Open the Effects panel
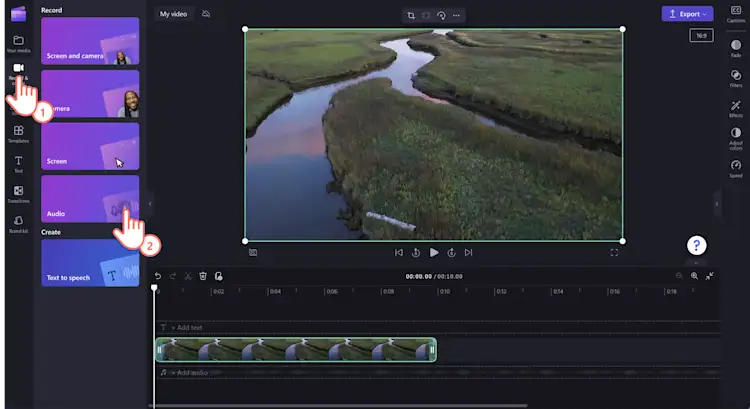This screenshot has height=409, width=750. tap(736, 109)
